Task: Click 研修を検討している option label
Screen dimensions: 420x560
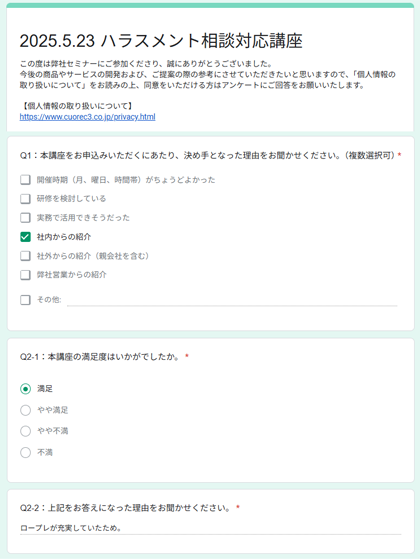Action: point(71,199)
